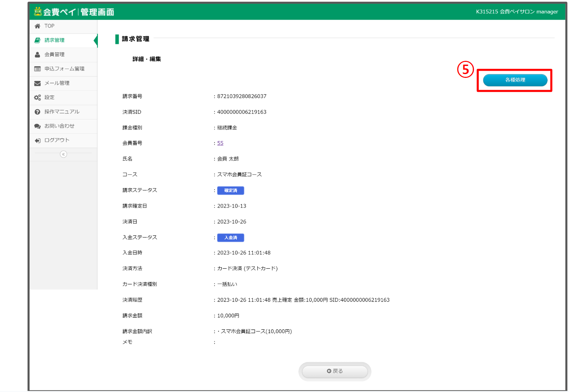569x392 pixels.
Task: Go to 設定 in the sidebar
Action: 49,98
